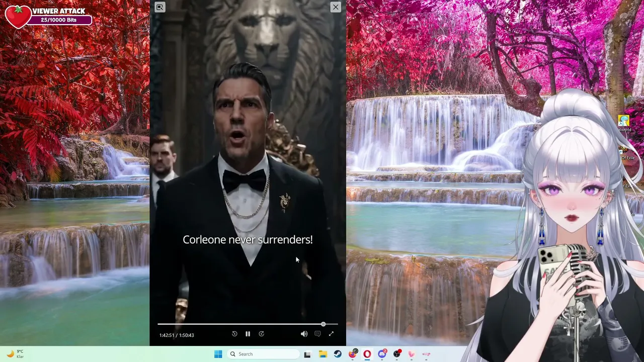Skip the video forward a few seconds
This screenshot has height=362, width=644.
[x=261, y=334]
